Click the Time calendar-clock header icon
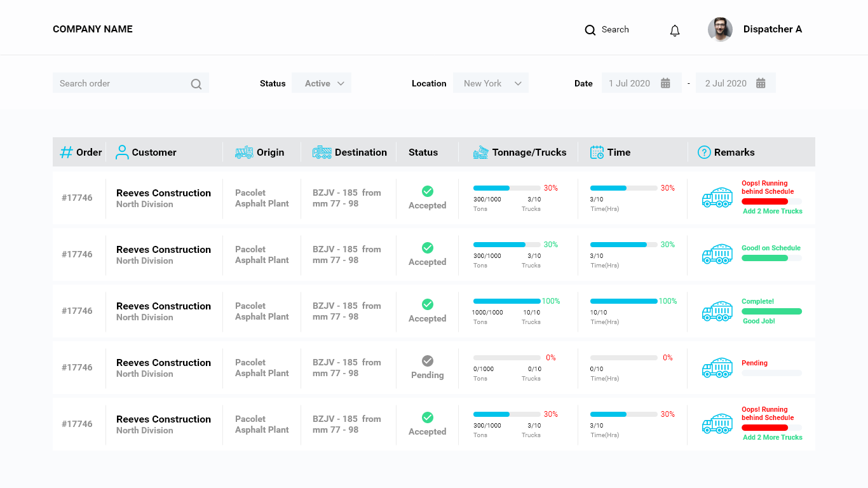 [x=597, y=152]
